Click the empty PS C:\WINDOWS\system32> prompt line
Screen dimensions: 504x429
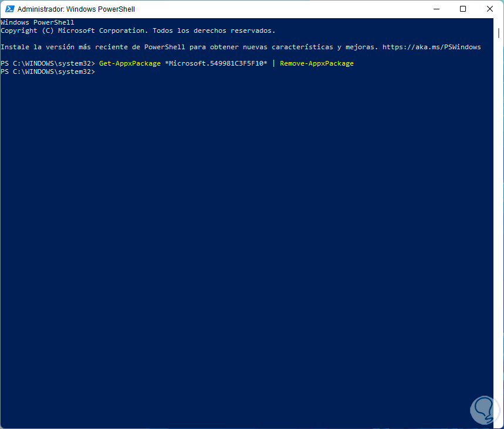pyautogui.click(x=48, y=72)
